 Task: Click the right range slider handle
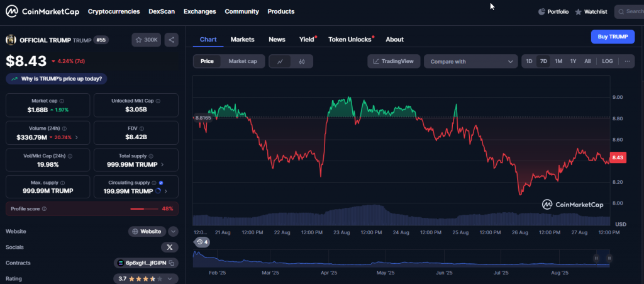[x=609, y=258]
